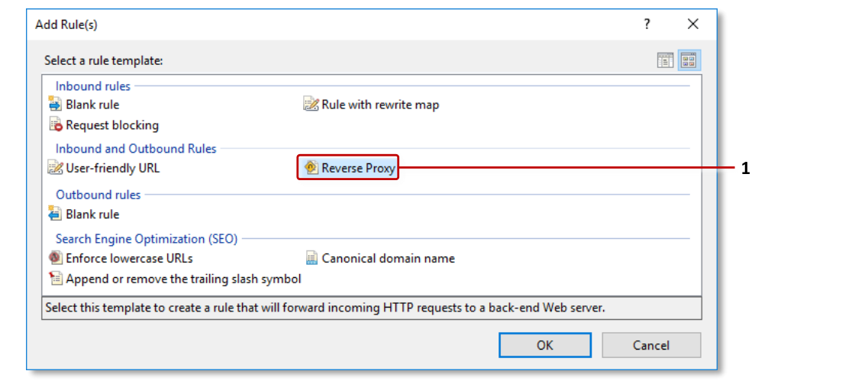Switch to the details list view

click(666, 60)
